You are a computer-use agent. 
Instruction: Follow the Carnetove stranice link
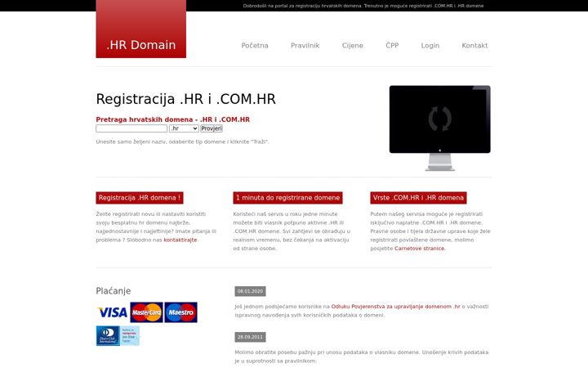click(419, 249)
